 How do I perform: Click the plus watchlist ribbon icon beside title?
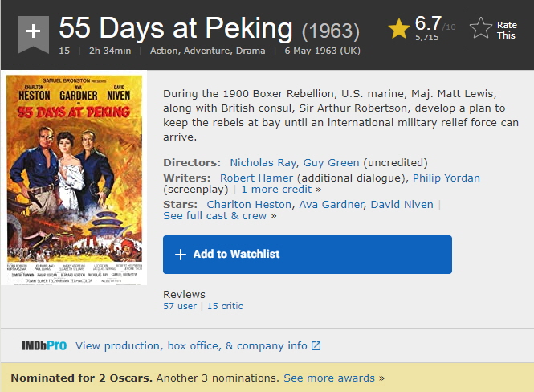(33, 31)
